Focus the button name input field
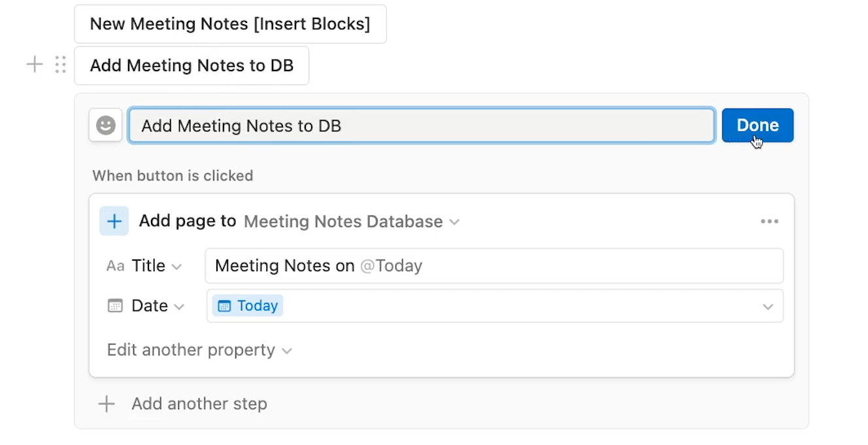868x445 pixels. point(422,125)
